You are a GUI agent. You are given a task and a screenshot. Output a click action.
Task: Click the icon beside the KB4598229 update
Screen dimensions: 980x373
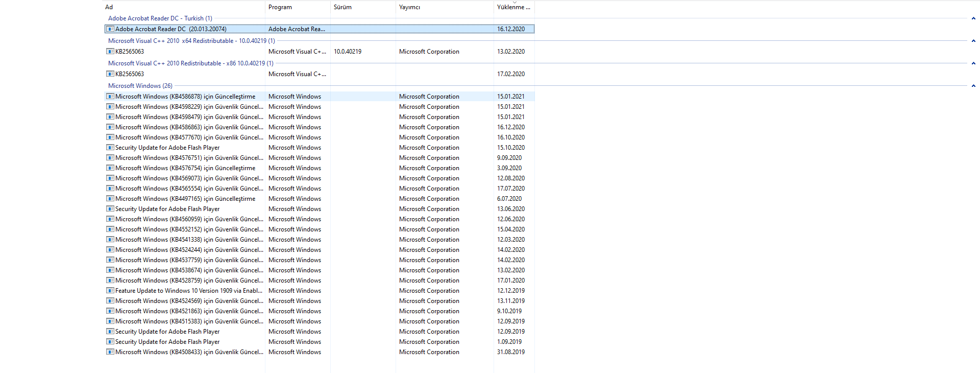110,107
